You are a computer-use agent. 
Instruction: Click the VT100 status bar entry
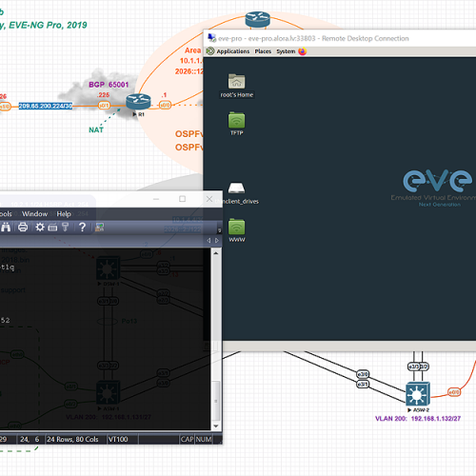click(x=118, y=439)
